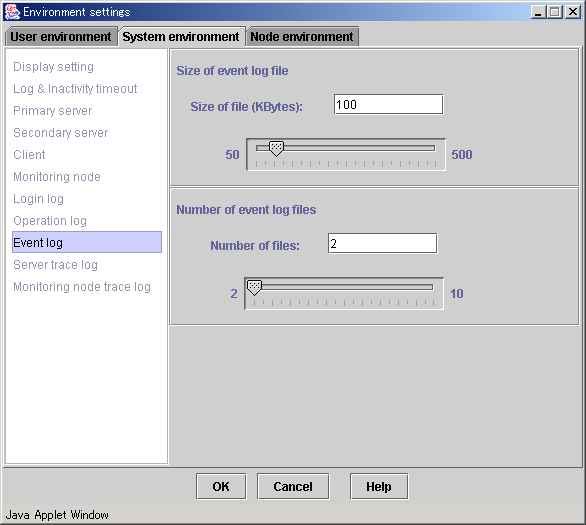Click the Size of file KBytes field
This screenshot has width=586, height=525.
click(388, 104)
